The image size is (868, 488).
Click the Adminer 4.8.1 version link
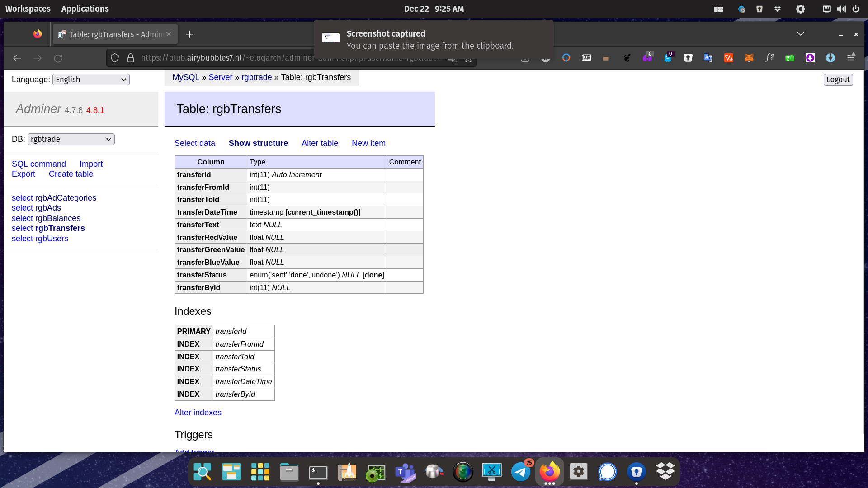(x=95, y=110)
